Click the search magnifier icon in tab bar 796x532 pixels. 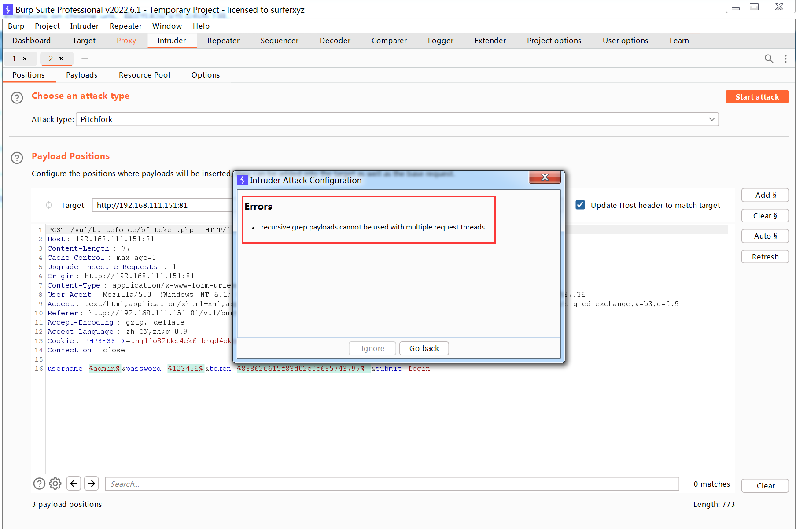coord(769,59)
